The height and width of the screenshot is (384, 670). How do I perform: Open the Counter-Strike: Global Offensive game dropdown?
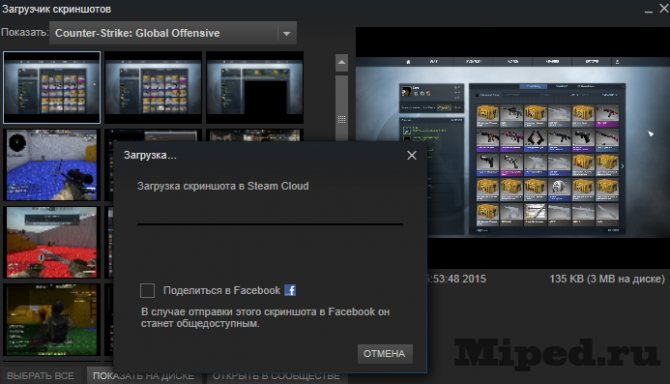coord(173,33)
